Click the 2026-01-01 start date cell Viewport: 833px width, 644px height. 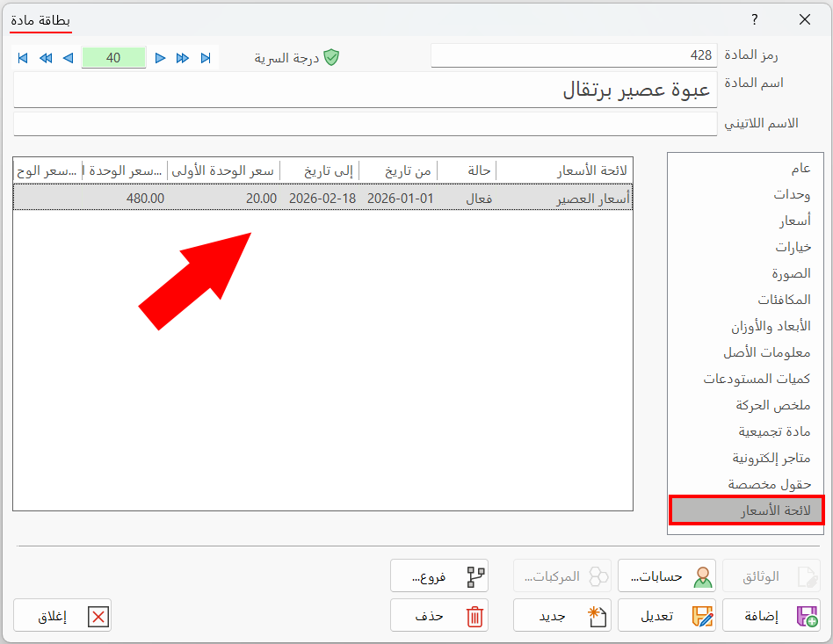400,199
